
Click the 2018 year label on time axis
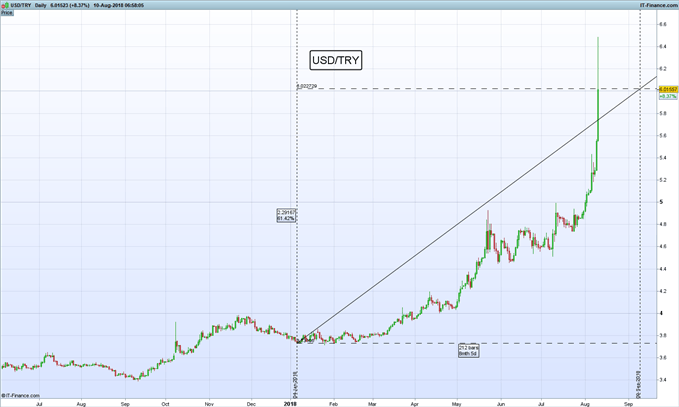pos(290,404)
